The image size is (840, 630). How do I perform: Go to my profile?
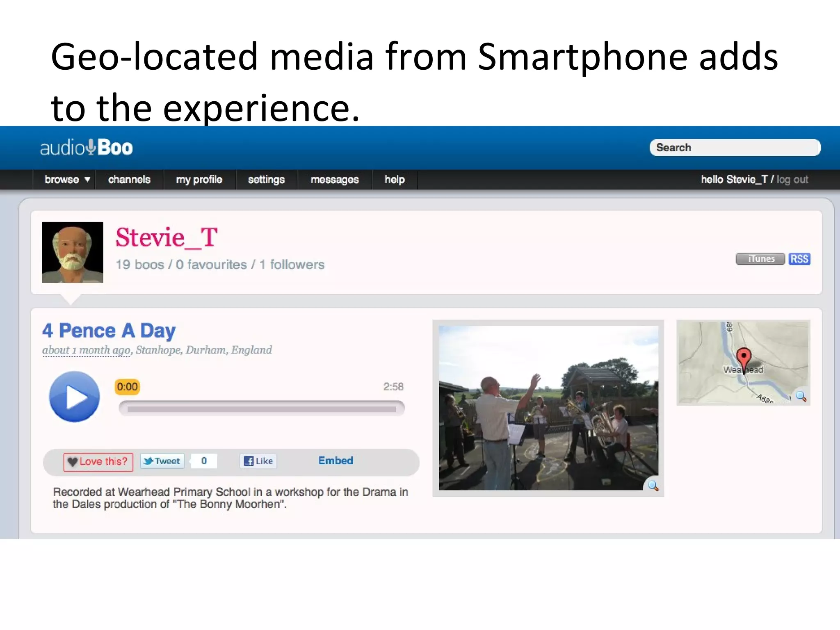pos(199,180)
